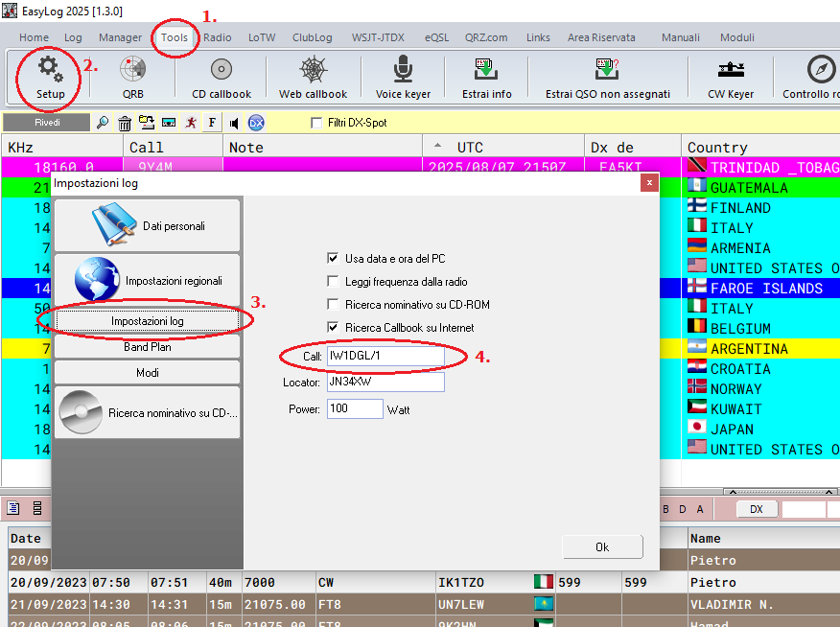
Task: Select Ricerca nominativo su CD section button
Action: (148, 413)
